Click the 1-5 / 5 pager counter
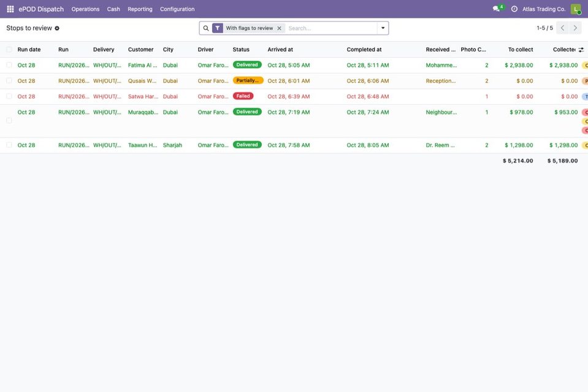The width and height of the screenshot is (588, 392). coord(545,28)
